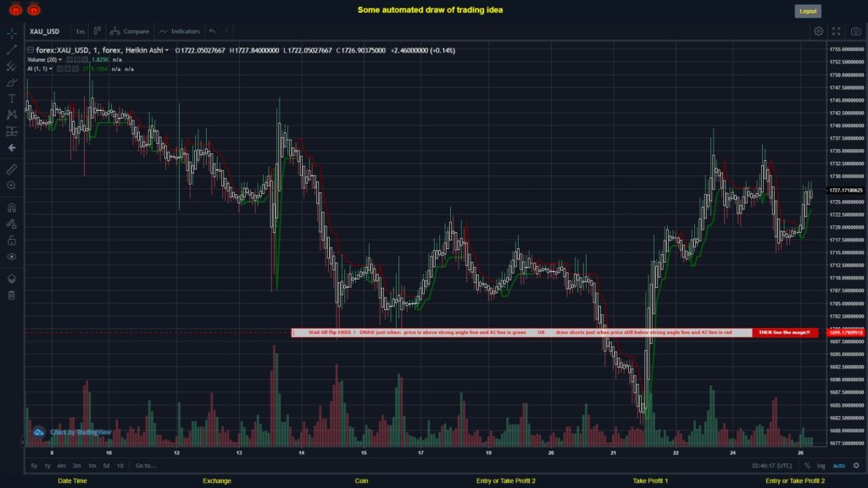Select the crosshair cursor tool
868x488 pixels.
pos(12,33)
